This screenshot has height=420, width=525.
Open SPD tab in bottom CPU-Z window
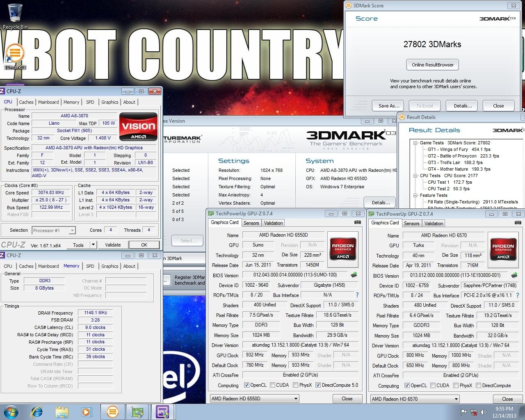pos(90,266)
